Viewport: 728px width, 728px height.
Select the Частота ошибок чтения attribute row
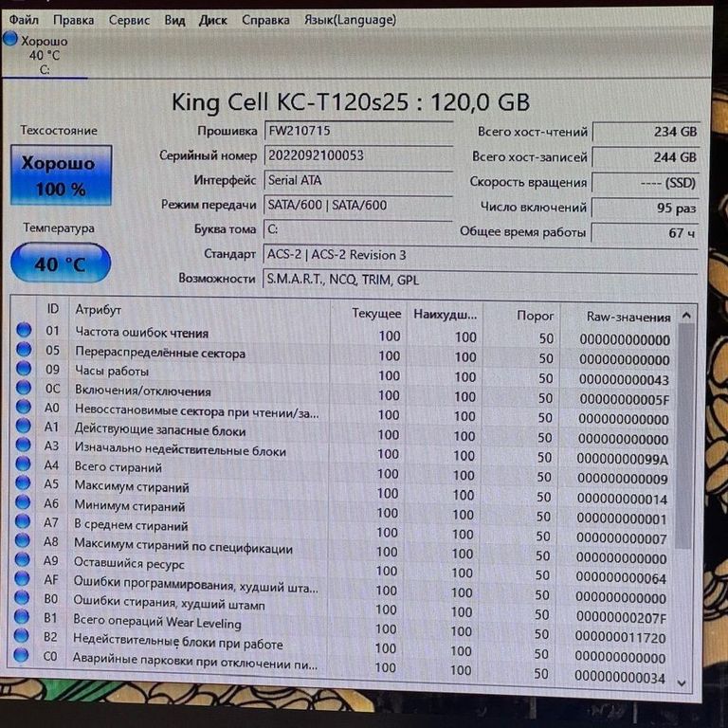click(x=343, y=335)
